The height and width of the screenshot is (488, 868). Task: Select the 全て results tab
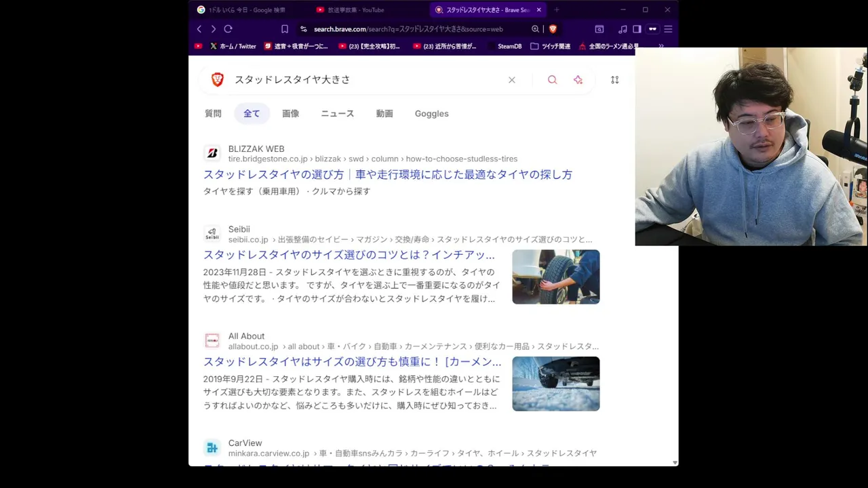pos(252,113)
